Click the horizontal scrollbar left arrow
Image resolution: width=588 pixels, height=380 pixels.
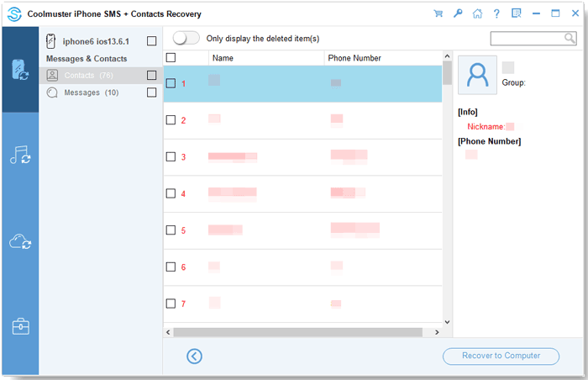point(168,332)
